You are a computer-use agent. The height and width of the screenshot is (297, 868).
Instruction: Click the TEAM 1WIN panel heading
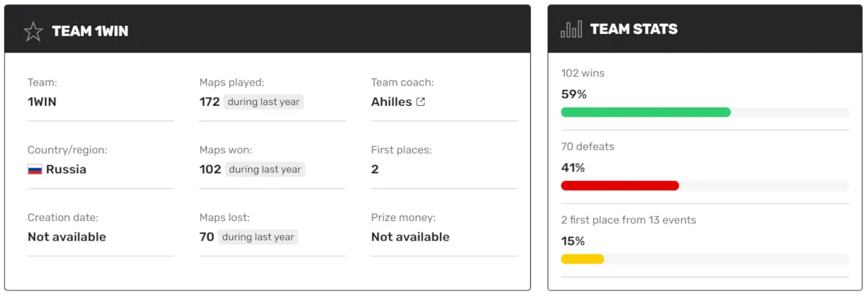(x=90, y=31)
